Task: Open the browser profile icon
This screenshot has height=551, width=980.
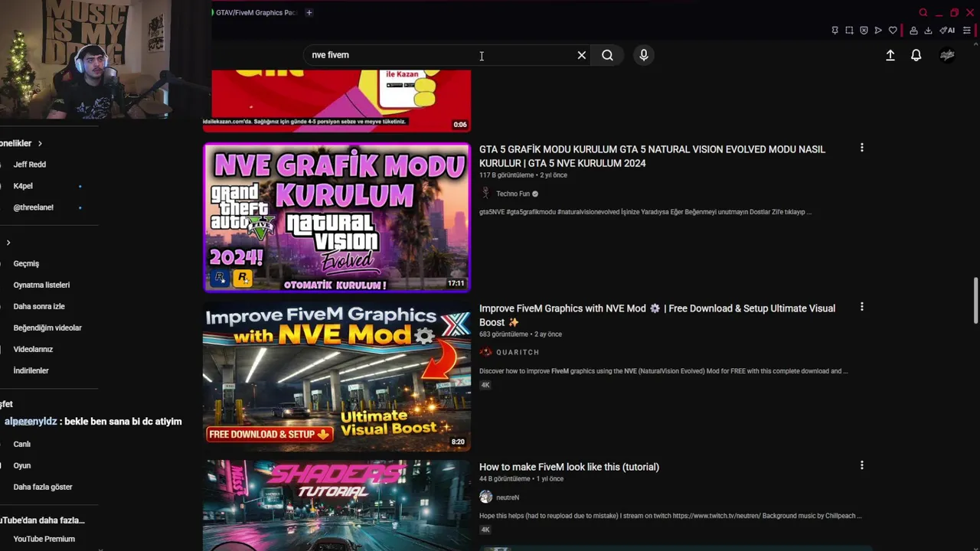Action: pyautogui.click(x=913, y=31)
